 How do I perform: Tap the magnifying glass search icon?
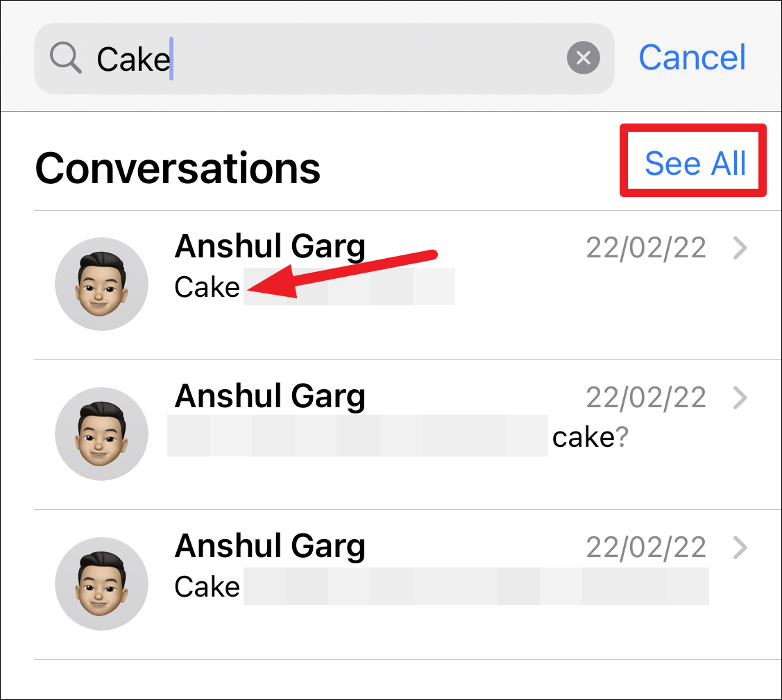pyautogui.click(x=66, y=58)
